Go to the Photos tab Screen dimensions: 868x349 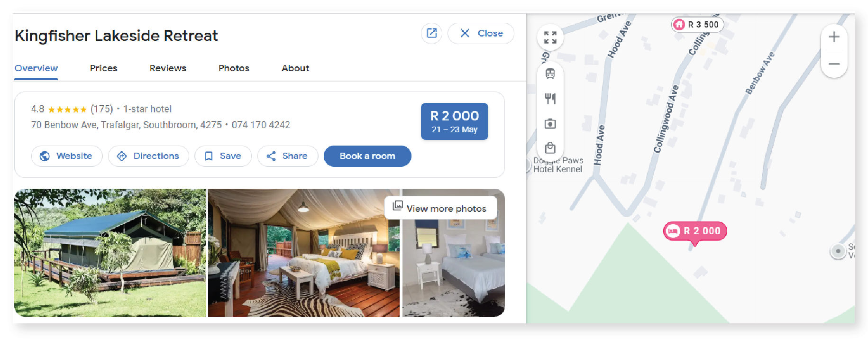coord(234,68)
